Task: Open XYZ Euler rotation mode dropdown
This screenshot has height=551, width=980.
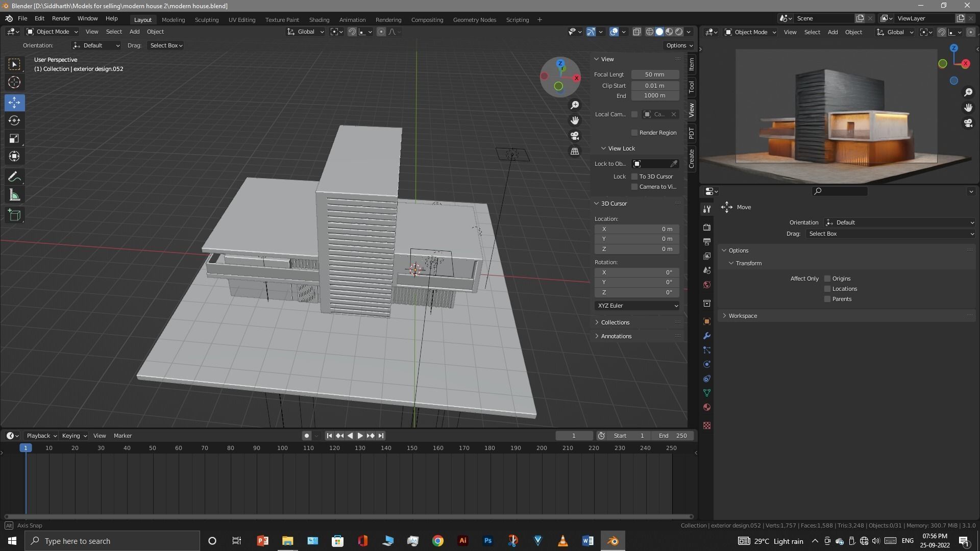Action: 637,306
